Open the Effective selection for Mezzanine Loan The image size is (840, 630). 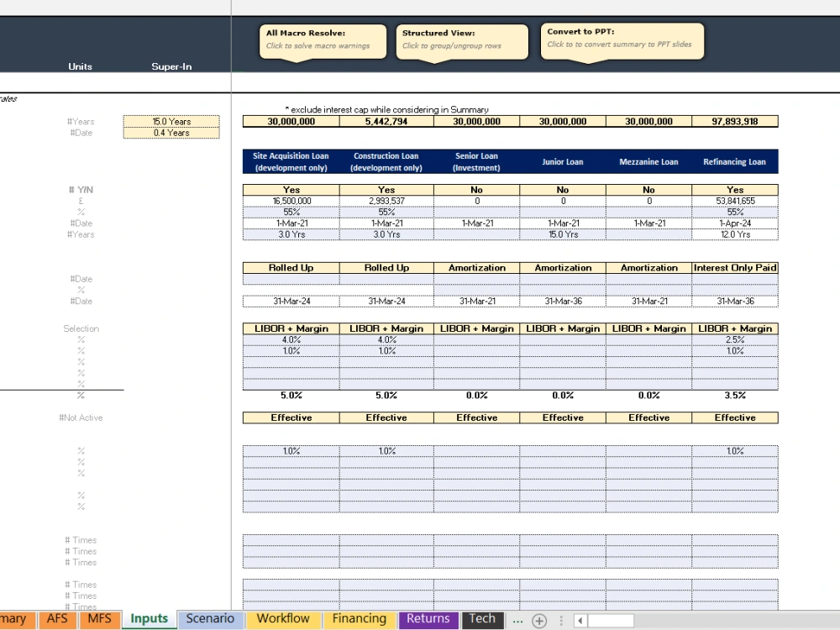click(648, 417)
